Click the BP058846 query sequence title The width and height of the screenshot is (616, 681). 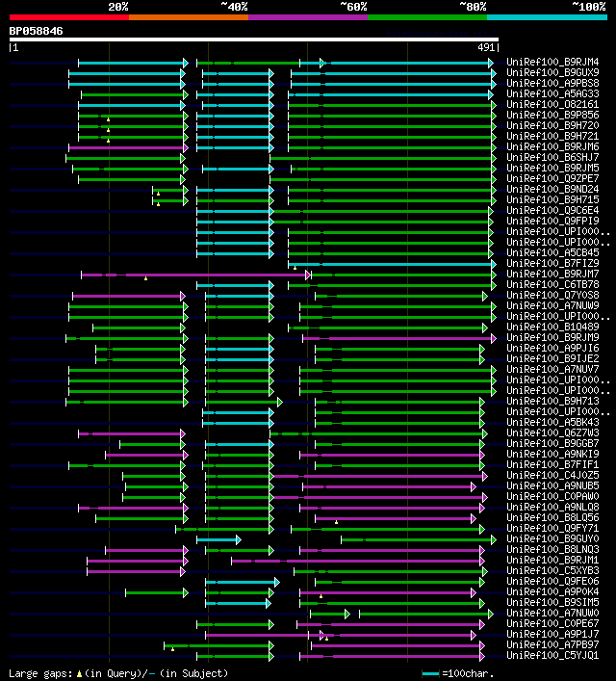click(36, 31)
